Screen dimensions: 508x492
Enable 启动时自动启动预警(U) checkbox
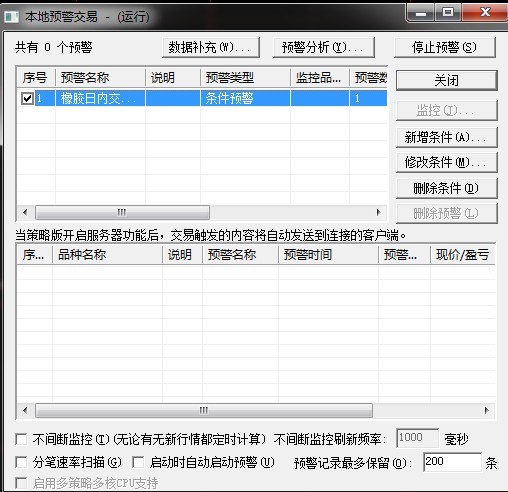click(138, 462)
